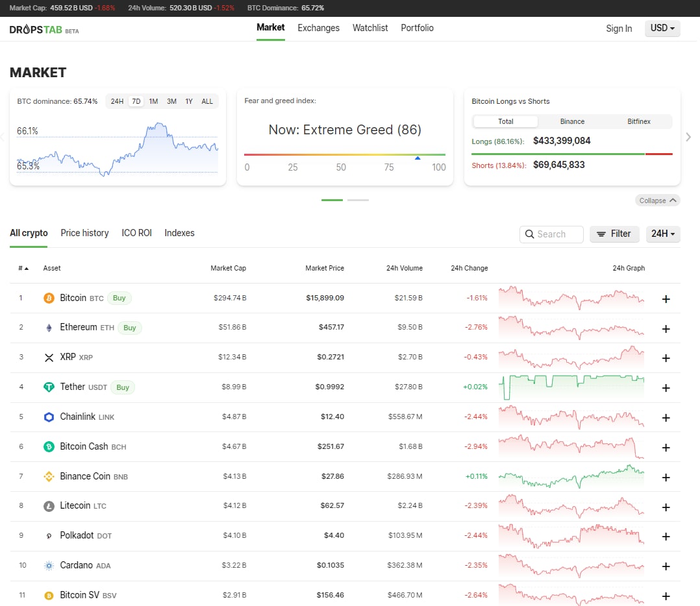Sort table by Market Price column
Viewport: 700px width, 606px height.
(325, 268)
